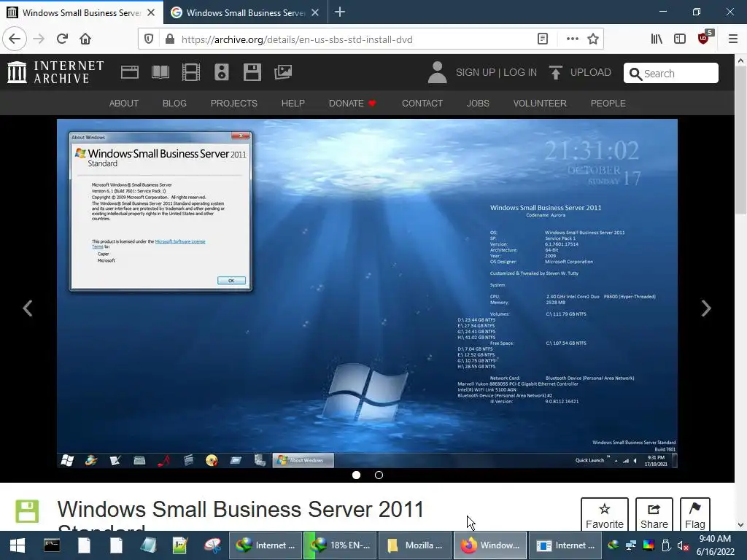Show the Firefox sidebars icon
Viewport: 747px width, 560px height.
(x=680, y=39)
